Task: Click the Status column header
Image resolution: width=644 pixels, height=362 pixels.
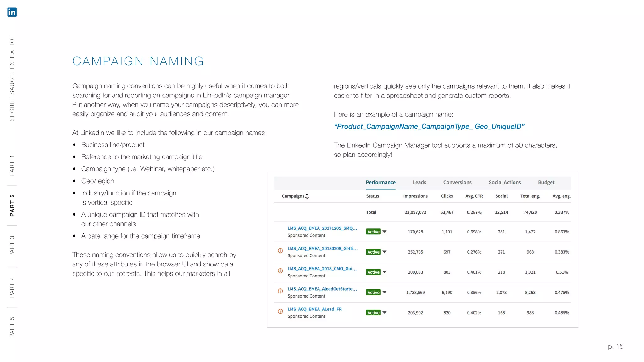Action: [373, 196]
